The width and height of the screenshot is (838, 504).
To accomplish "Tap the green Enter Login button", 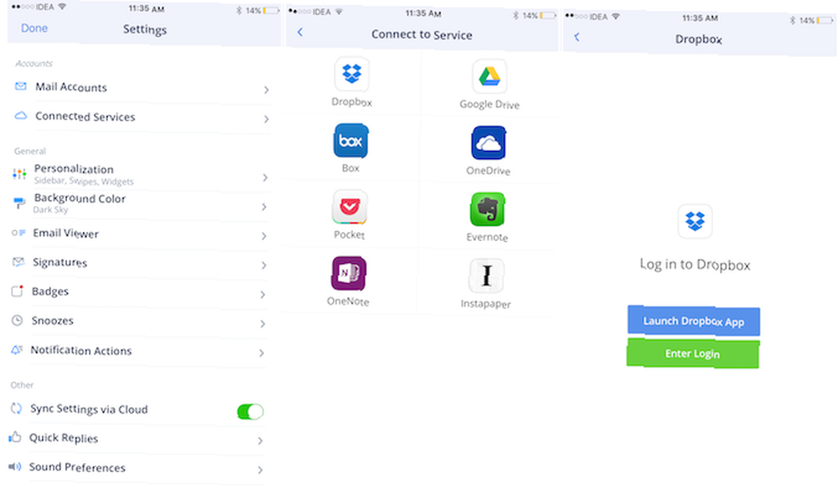I will pos(693,353).
